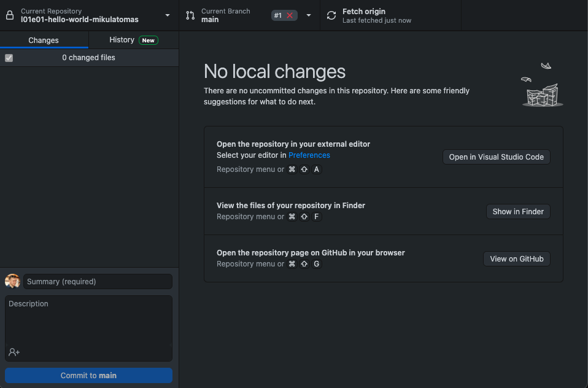Open the Preferences link

pyautogui.click(x=309, y=155)
